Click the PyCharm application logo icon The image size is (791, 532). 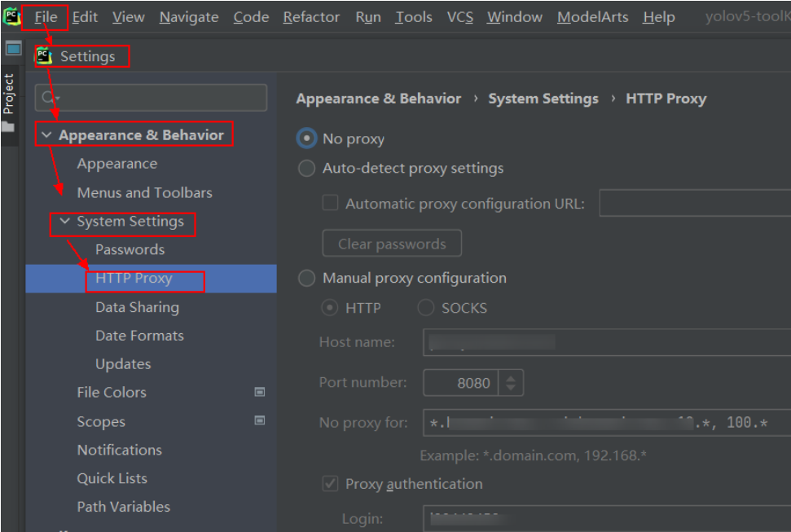11,16
